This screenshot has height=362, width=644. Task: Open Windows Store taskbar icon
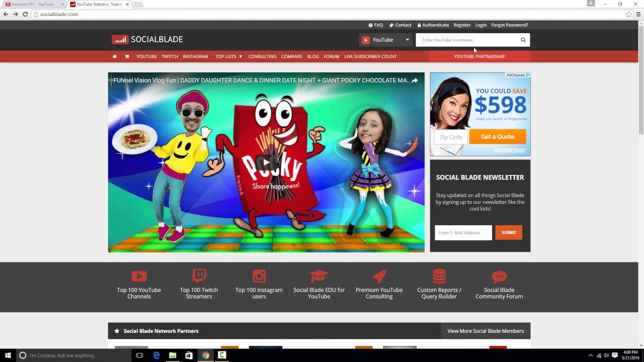[189, 355]
